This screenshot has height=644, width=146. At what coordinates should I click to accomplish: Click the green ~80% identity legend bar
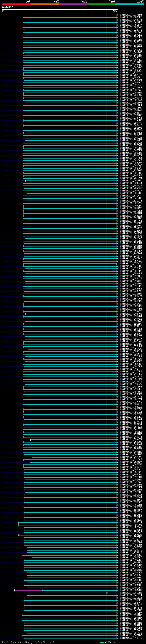point(101,4)
